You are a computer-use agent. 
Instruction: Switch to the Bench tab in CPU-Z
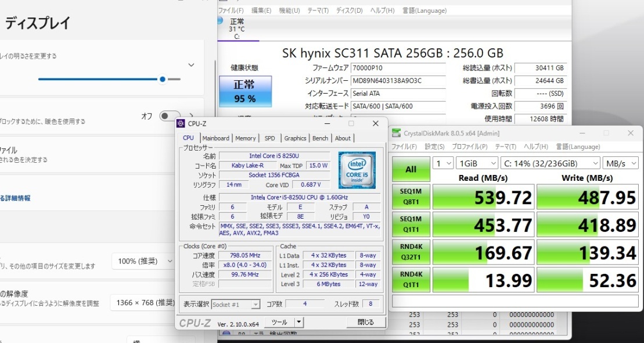[x=320, y=138]
